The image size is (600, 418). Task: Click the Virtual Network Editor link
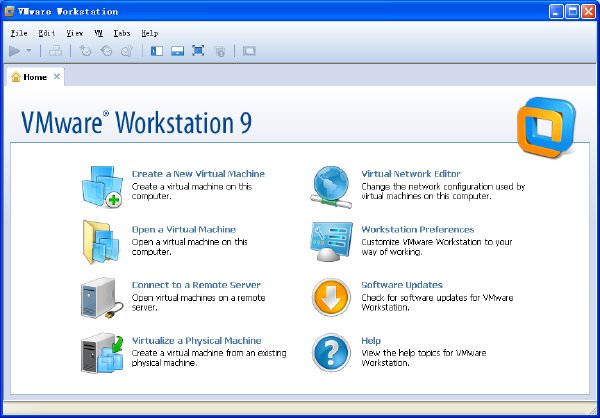point(411,174)
